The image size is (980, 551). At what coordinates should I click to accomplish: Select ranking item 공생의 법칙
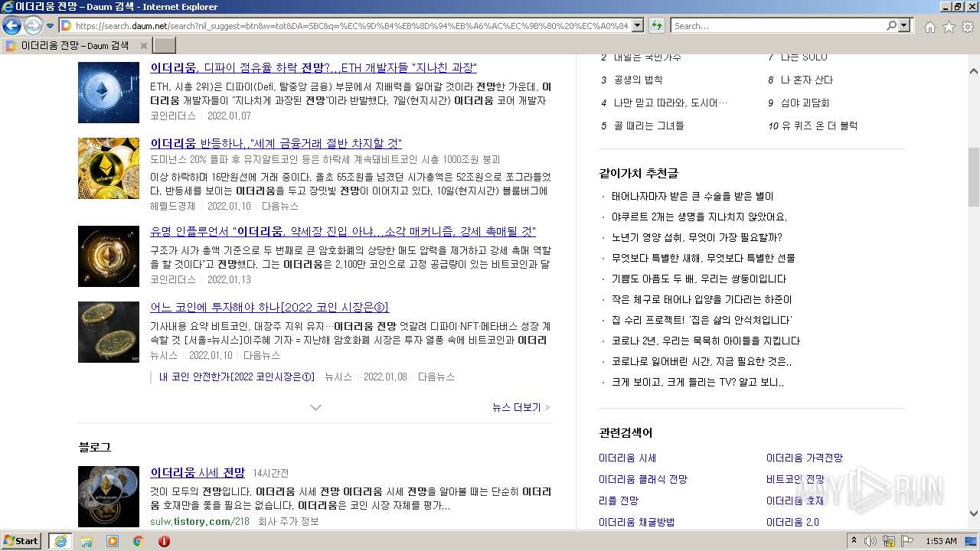[638, 80]
